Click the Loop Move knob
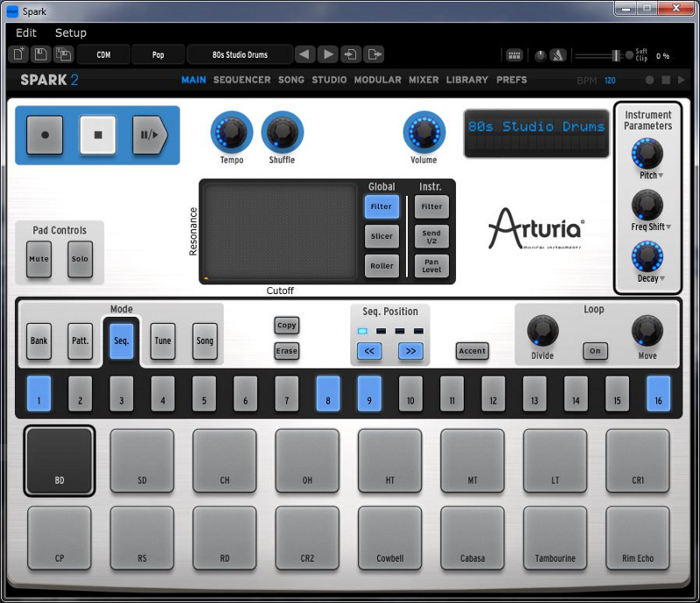Screen dimensions: 700x603 click(647, 331)
